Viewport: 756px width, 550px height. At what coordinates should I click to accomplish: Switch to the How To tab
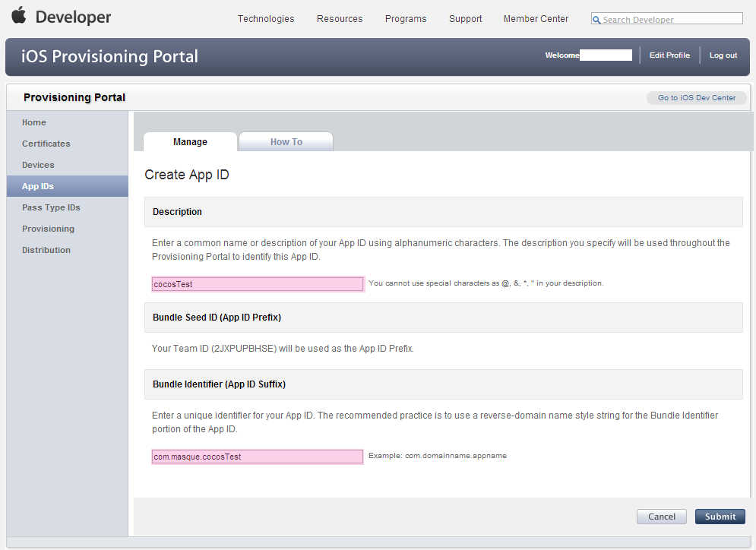[x=286, y=142]
